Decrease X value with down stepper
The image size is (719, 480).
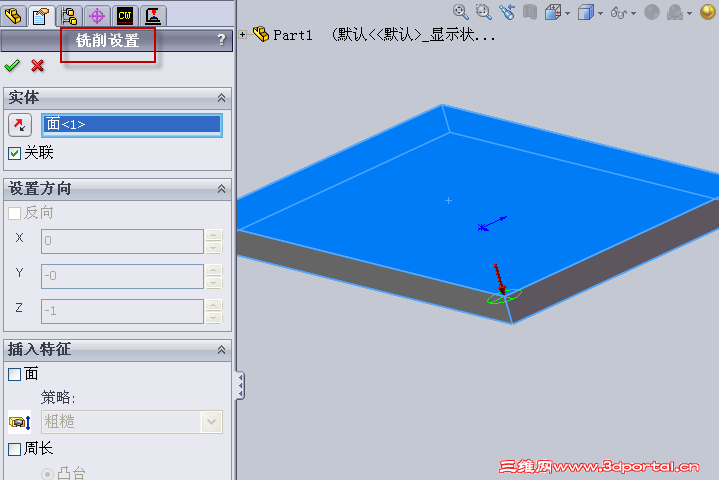[x=214, y=248]
